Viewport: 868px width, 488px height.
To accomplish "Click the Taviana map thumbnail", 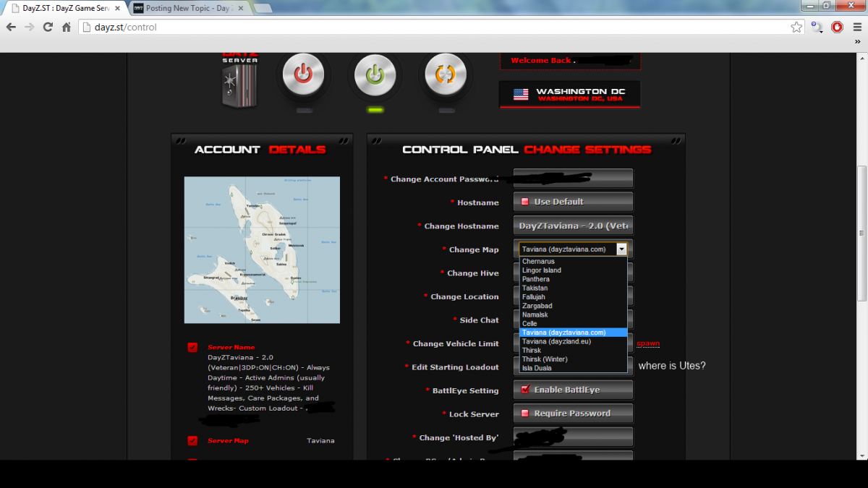I will click(262, 249).
